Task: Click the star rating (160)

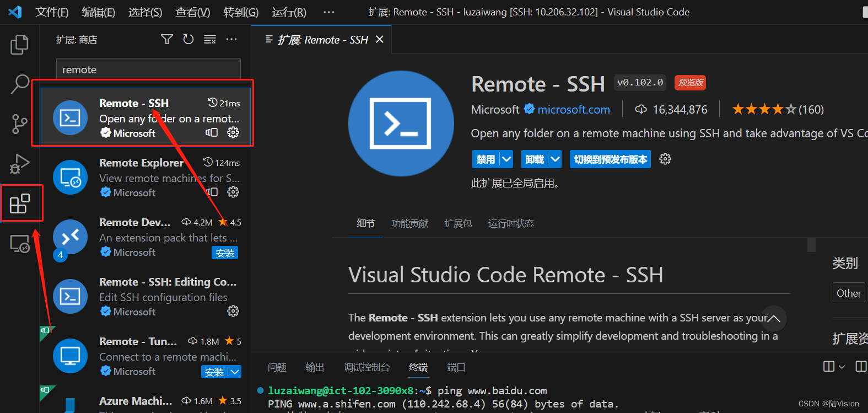Action: [778, 110]
